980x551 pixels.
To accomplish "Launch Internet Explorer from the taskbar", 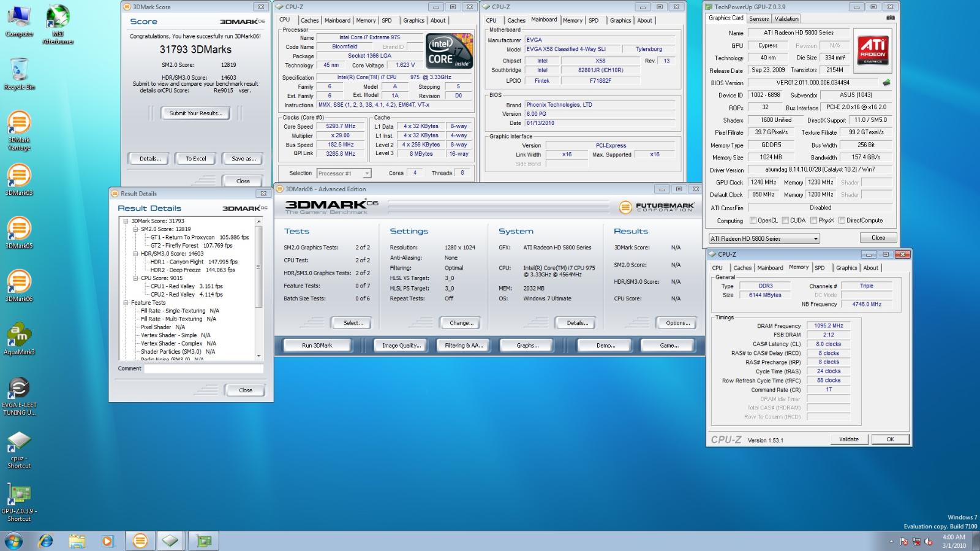I will pos(46,541).
